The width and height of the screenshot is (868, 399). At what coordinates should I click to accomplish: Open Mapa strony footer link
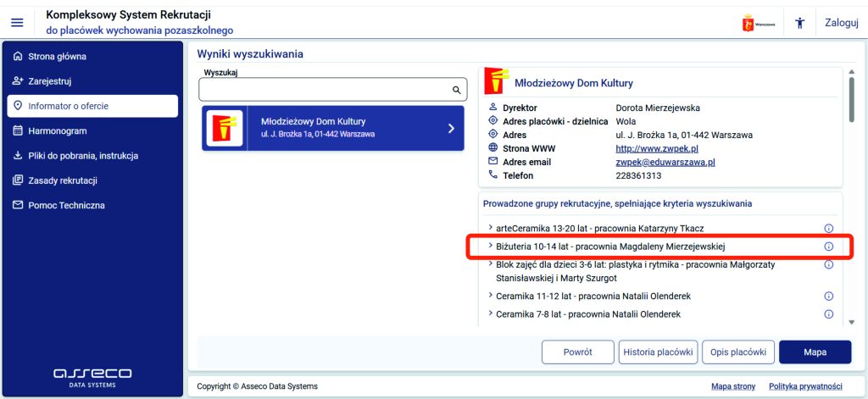pyautogui.click(x=733, y=386)
